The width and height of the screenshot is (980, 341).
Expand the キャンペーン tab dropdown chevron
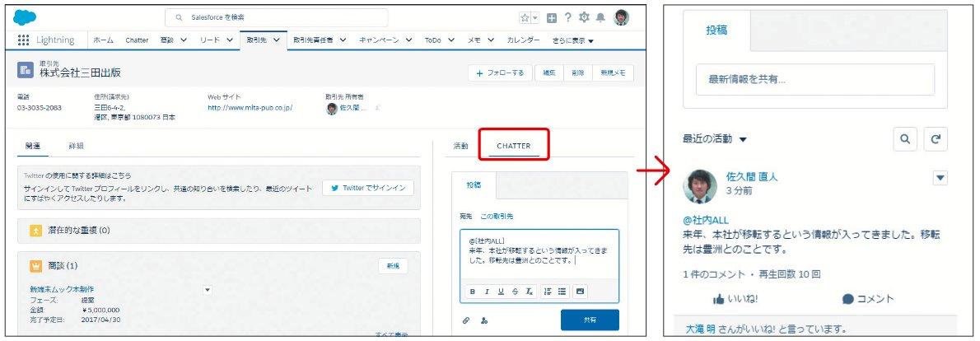[x=408, y=40]
